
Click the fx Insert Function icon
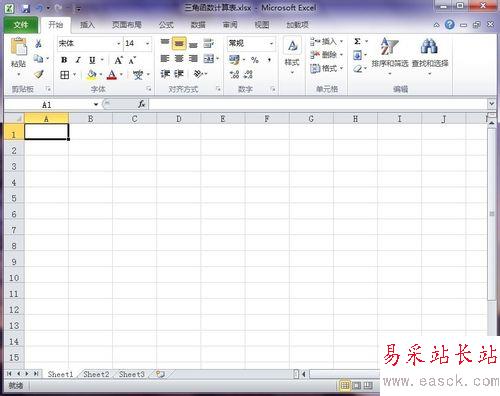141,104
